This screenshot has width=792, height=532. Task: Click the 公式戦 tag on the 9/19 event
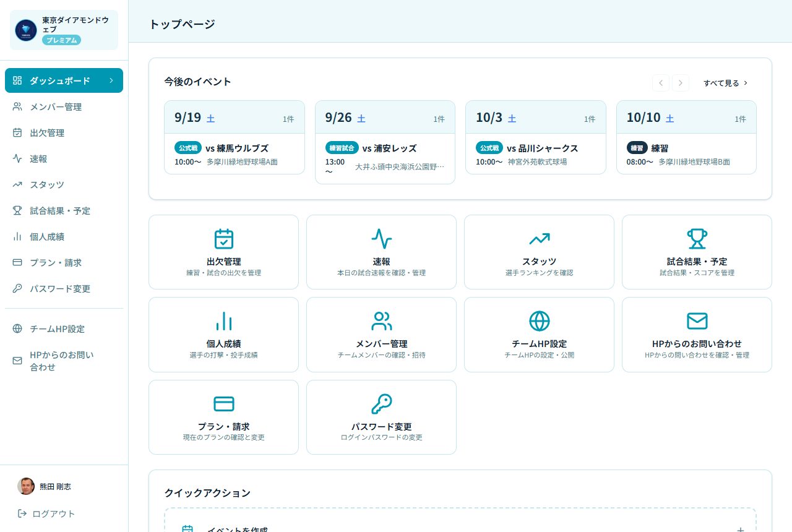[188, 148]
